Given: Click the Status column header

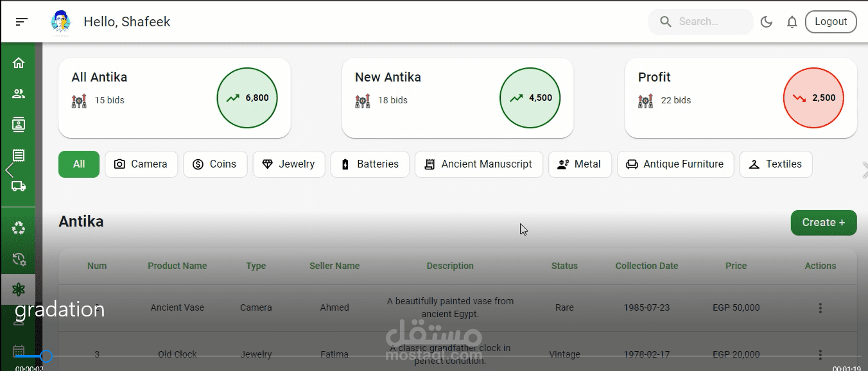Looking at the screenshot, I should (x=564, y=266).
